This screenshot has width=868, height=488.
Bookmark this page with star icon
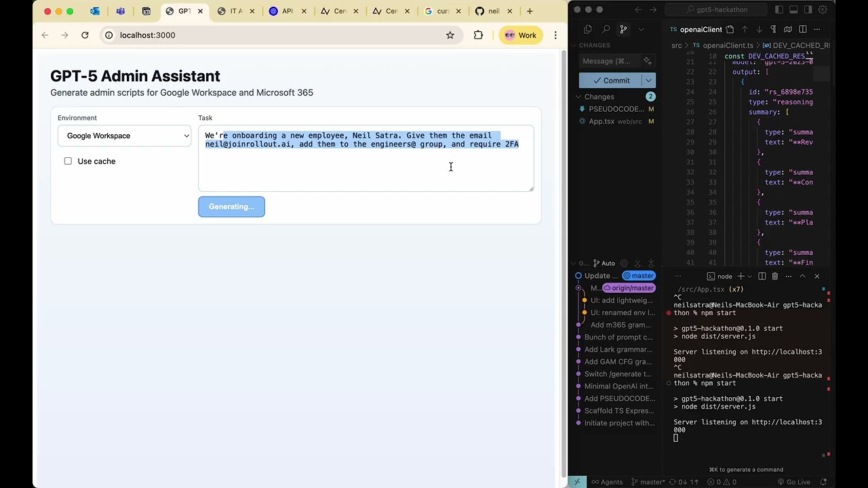click(x=450, y=35)
